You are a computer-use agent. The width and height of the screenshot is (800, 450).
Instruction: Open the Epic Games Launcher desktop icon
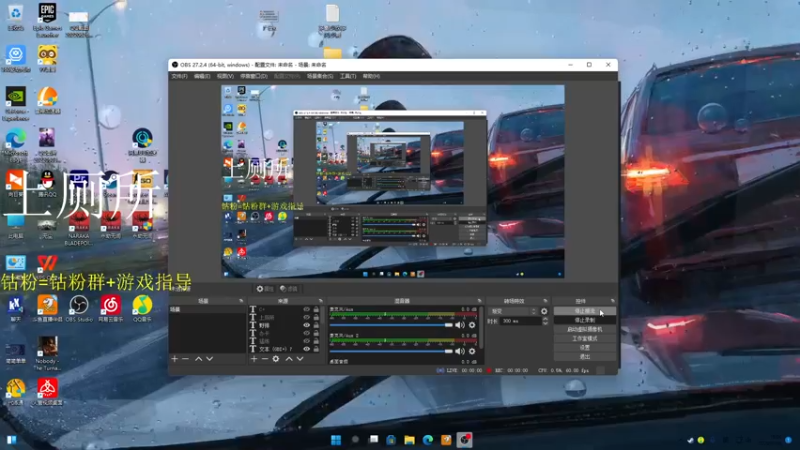(x=47, y=20)
